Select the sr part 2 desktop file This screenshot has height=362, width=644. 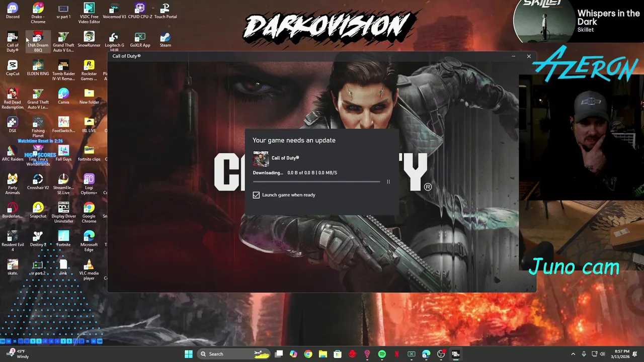click(x=38, y=267)
